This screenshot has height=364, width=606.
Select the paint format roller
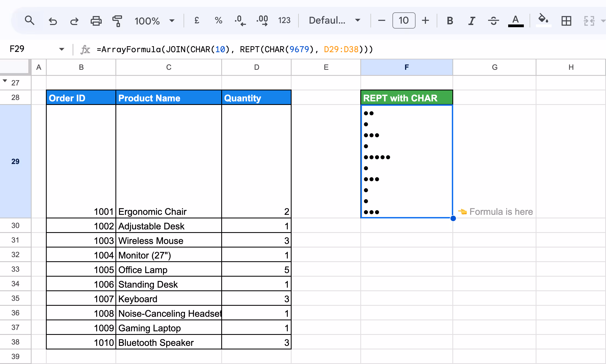[x=117, y=21]
